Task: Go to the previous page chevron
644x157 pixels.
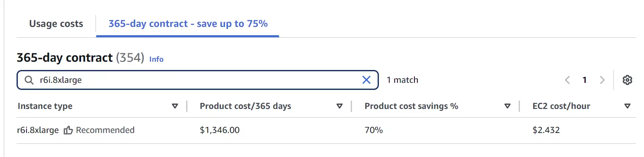Action: [567, 80]
